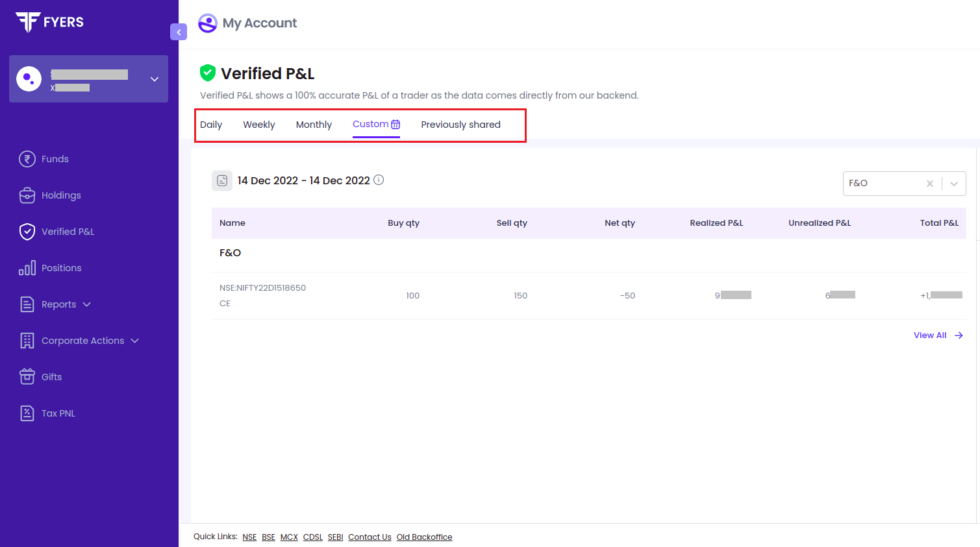The height and width of the screenshot is (547, 980).
Task: Click the info icon next to date range
Action: (x=379, y=180)
